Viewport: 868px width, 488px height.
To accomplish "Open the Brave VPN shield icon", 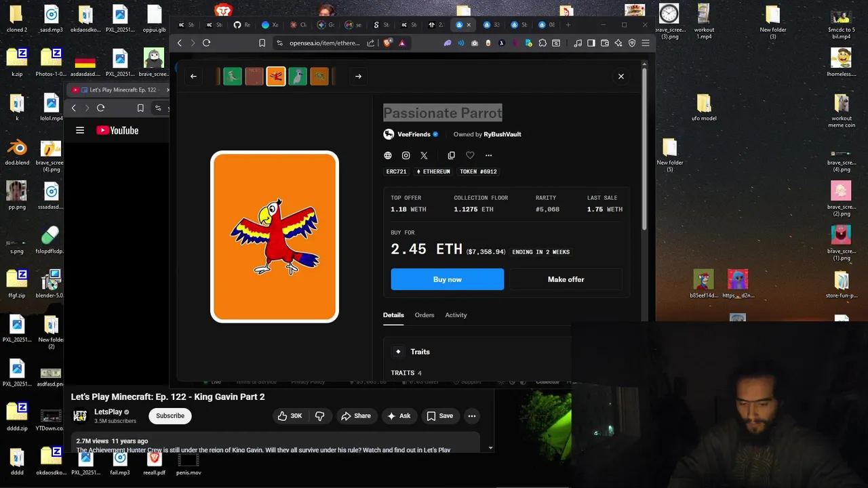I will point(632,43).
